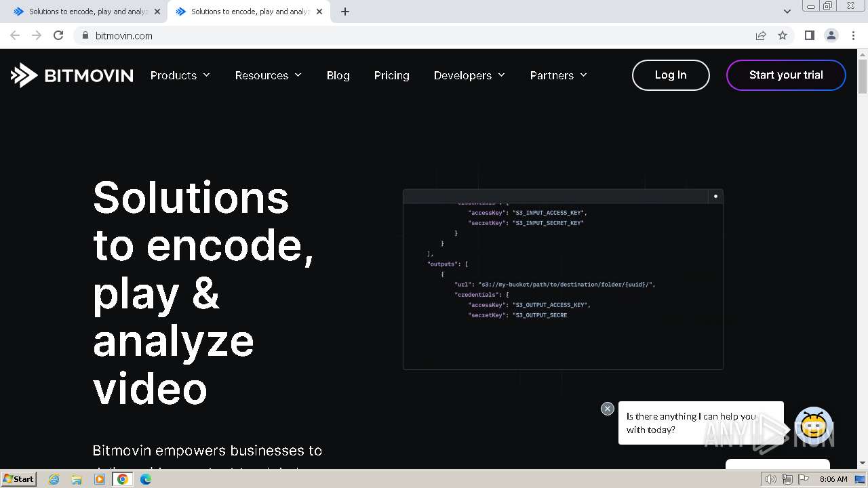Screen dimensions: 868x488
Task: Click the taskbar clock 8:06 AM
Action: point(833,479)
